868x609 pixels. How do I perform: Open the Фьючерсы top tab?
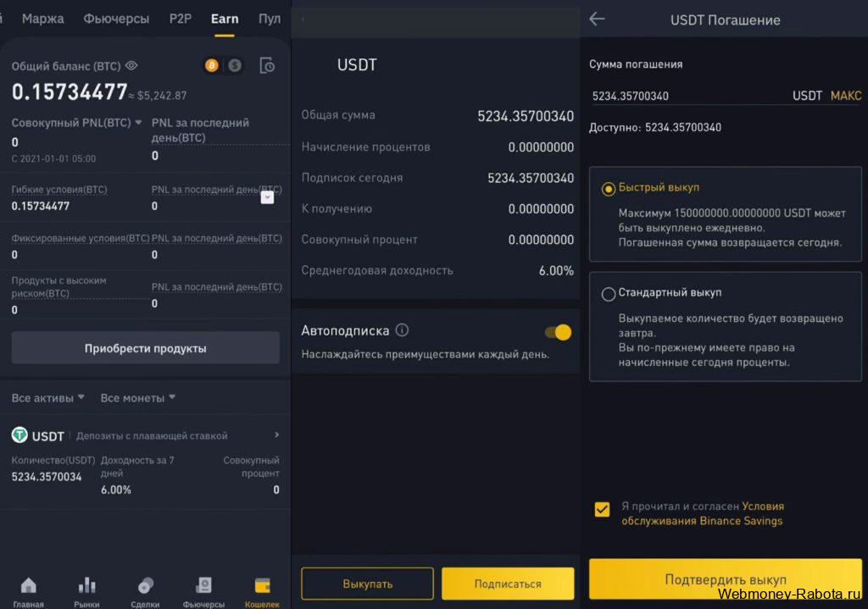[116, 19]
